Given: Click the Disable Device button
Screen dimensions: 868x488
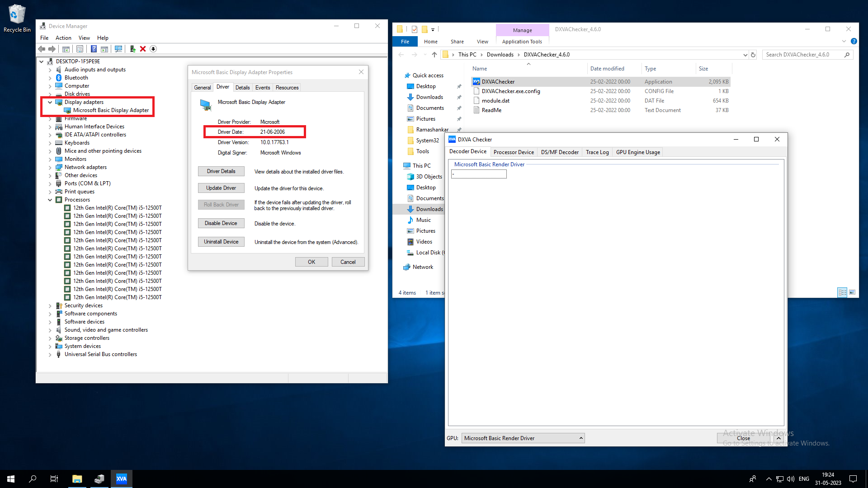Looking at the screenshot, I should tap(221, 223).
